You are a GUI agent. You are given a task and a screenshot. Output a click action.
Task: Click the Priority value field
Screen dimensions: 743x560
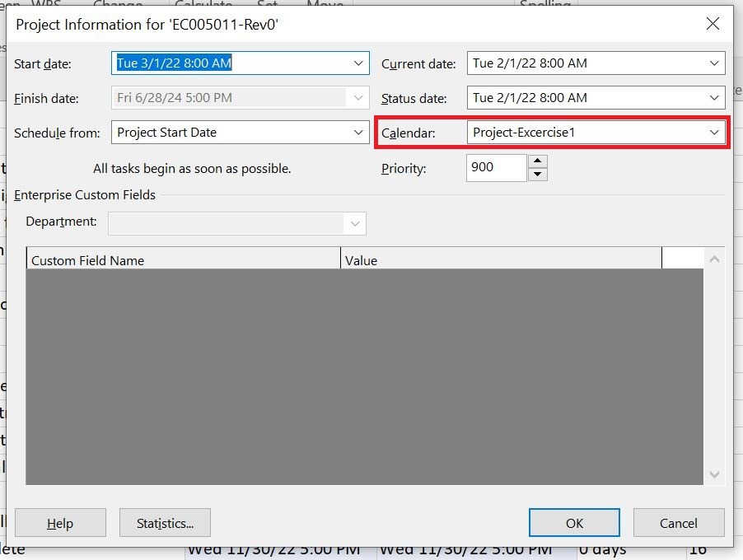(496, 167)
